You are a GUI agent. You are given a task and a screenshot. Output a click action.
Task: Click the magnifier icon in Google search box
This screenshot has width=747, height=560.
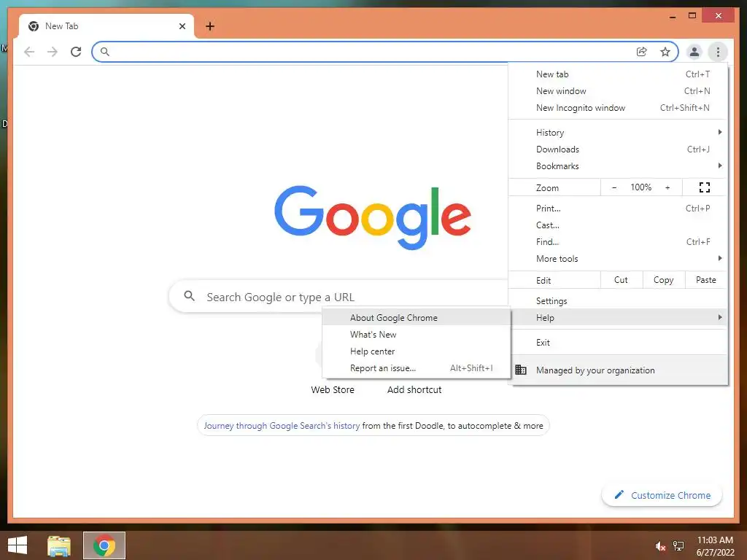189,296
